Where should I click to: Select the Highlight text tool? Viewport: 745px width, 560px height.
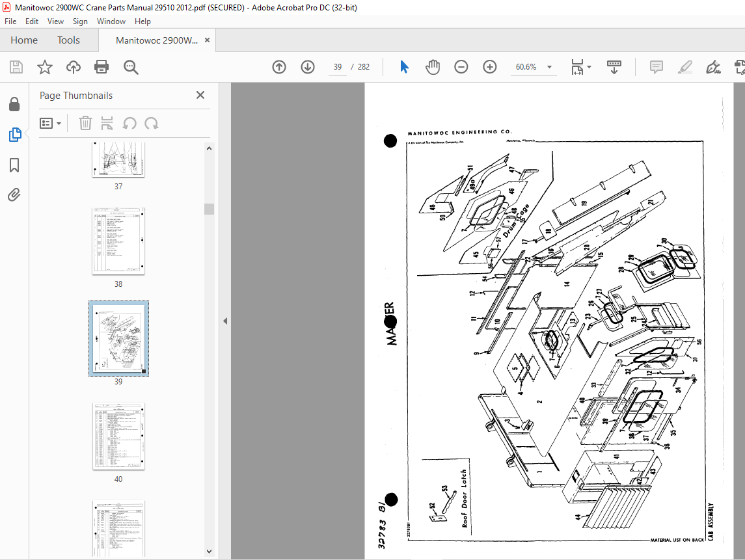(684, 67)
